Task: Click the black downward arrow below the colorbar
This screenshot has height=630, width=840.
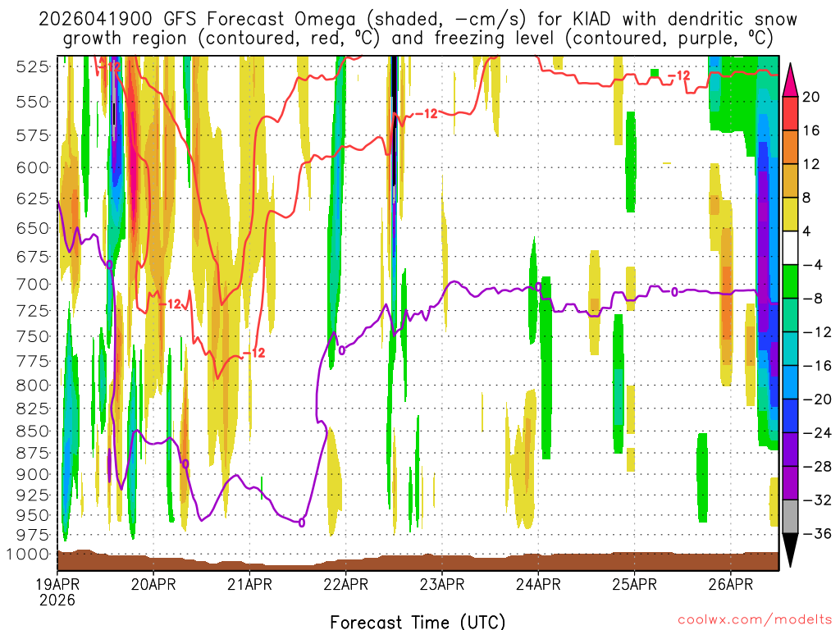Action: coord(790,550)
